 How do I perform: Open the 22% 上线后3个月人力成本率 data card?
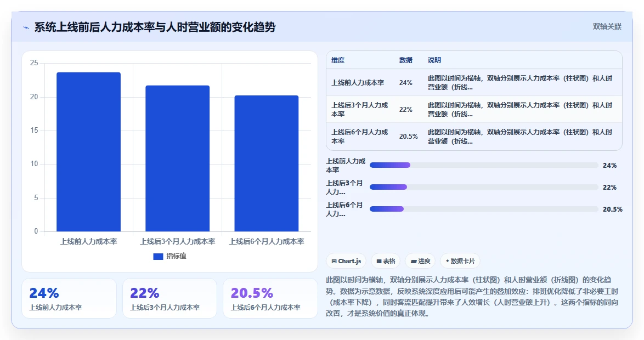click(x=170, y=298)
